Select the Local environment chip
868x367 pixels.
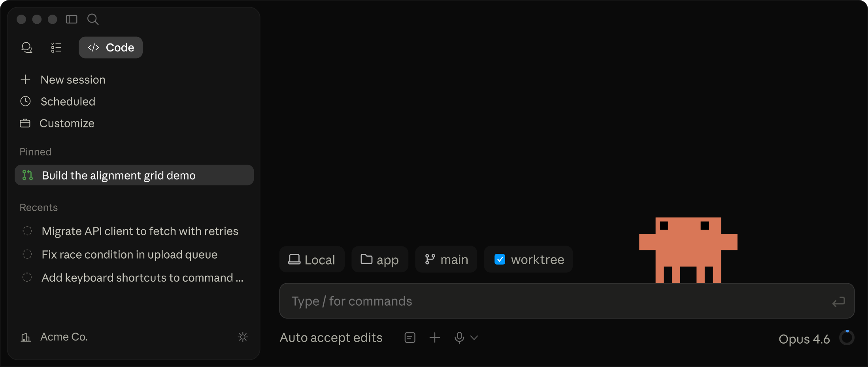click(311, 259)
